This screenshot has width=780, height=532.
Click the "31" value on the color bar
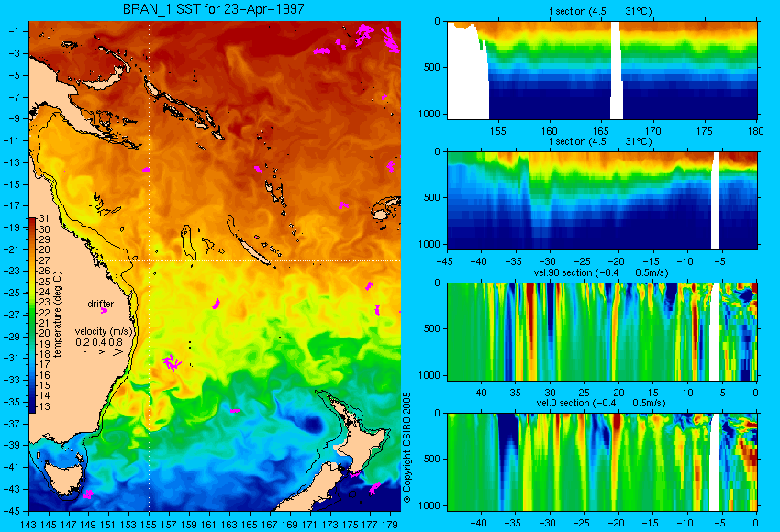coord(44,218)
